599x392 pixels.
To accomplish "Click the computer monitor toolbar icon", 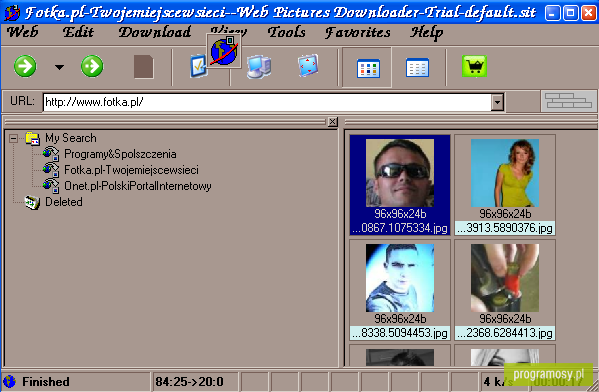I will pos(259,66).
